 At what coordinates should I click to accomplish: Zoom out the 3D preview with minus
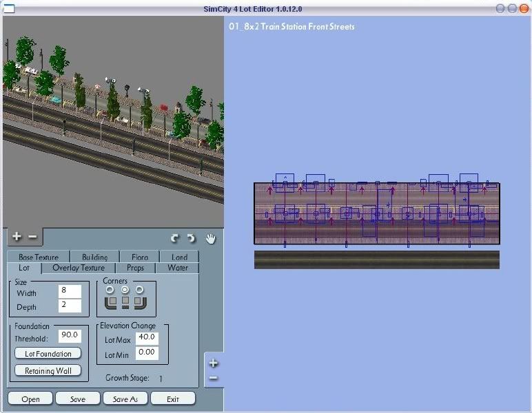tap(32, 236)
